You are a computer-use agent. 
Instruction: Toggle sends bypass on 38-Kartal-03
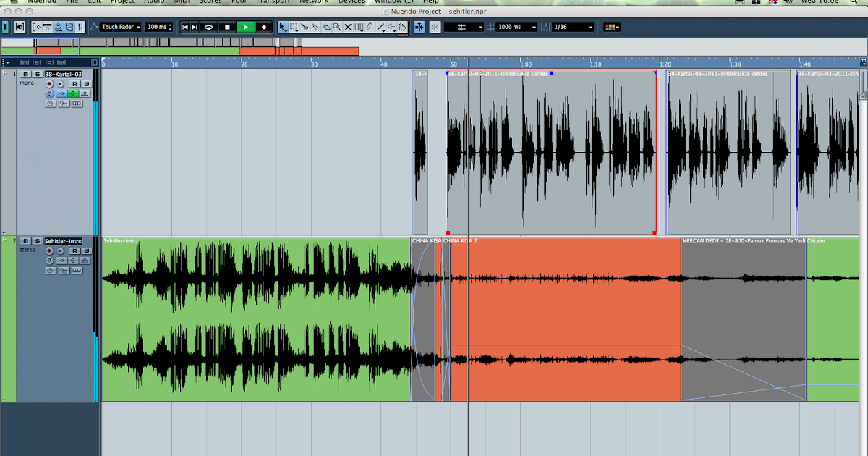point(85,93)
